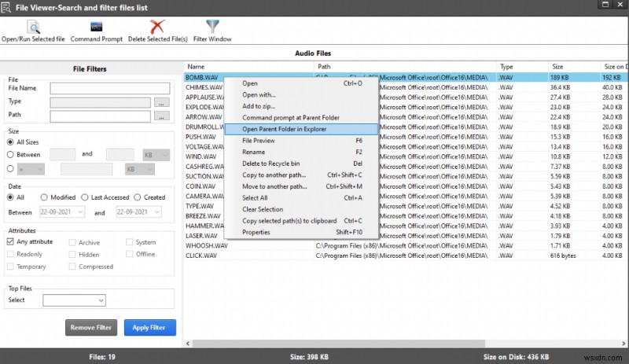Choose Properties in the context menu
The height and width of the screenshot is (364, 629).
click(x=302, y=233)
